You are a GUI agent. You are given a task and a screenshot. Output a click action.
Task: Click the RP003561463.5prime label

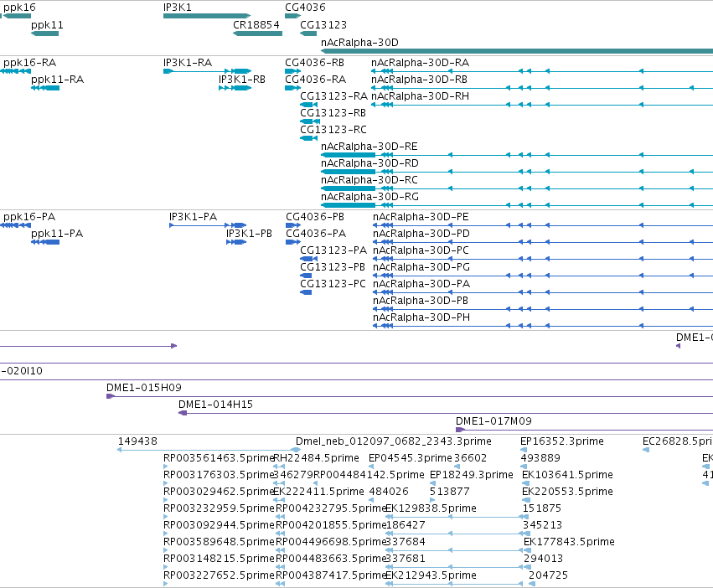coord(219,458)
